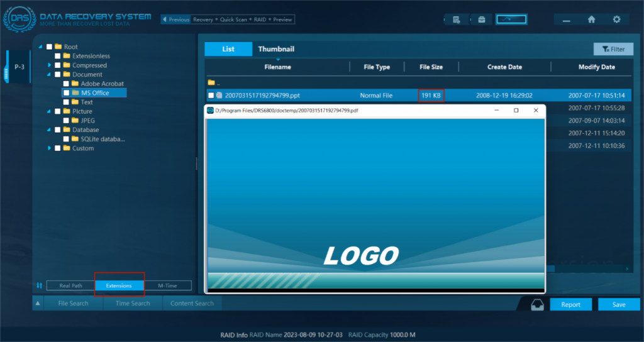
Task: Click the DRS logo emblem
Action: point(19,19)
